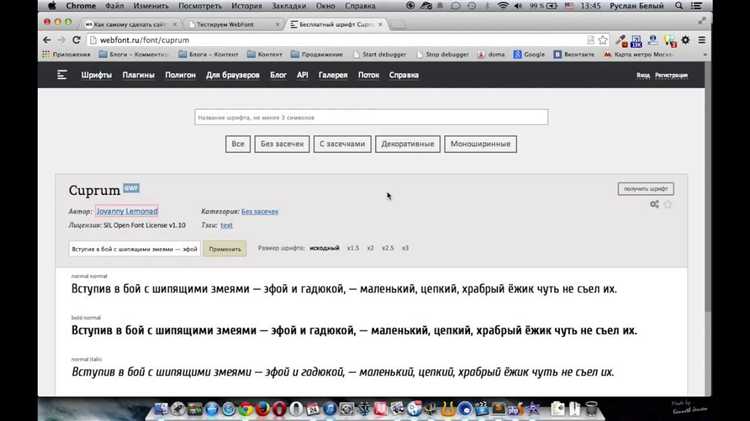
Task: Add Cuprum to favorites with star icon
Action: (668, 204)
